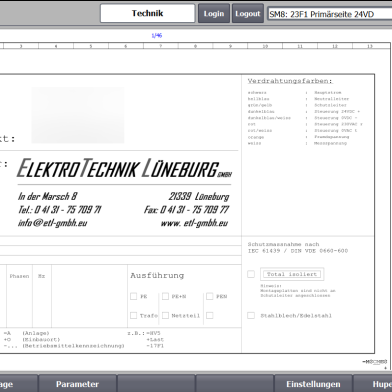Check the Stahlblech/Edelstahl option

251,315
